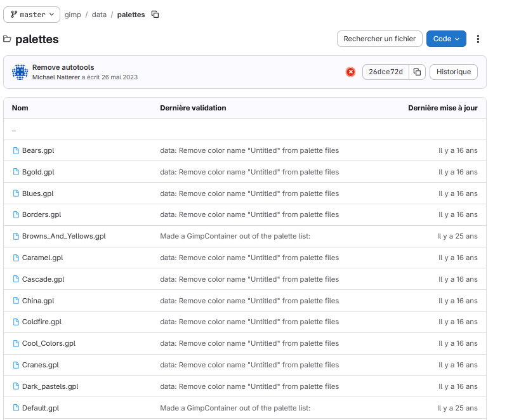Open the vertical ellipsis actions menu
The width and height of the screenshot is (507, 420).
[x=478, y=39]
